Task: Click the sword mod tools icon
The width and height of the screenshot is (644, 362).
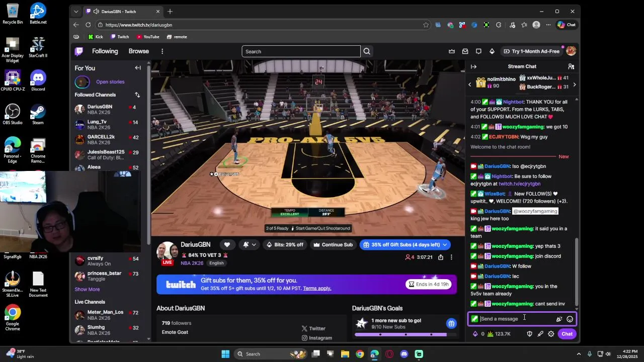Action: coord(540,334)
